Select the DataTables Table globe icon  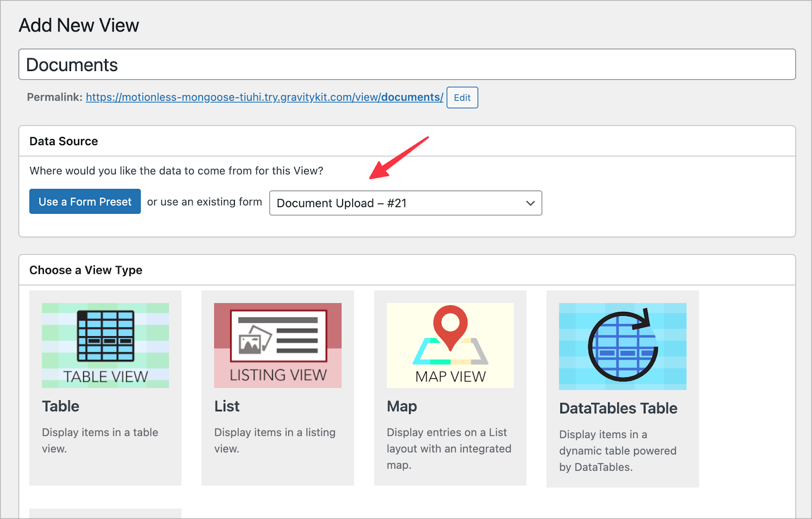(x=623, y=346)
